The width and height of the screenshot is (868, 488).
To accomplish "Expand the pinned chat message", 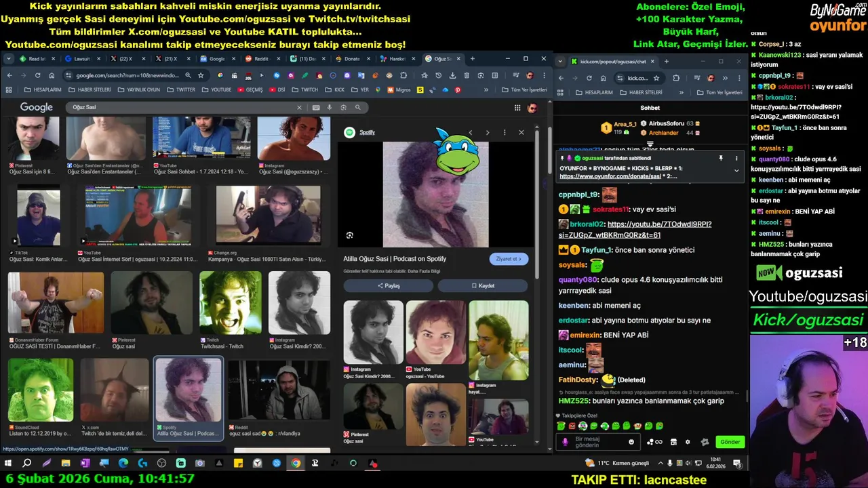I will pyautogui.click(x=736, y=170).
